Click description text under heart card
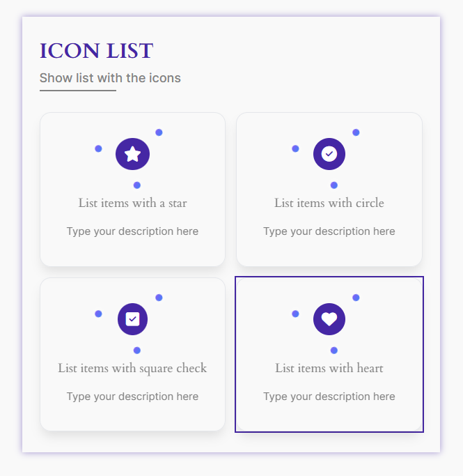 [329, 397]
